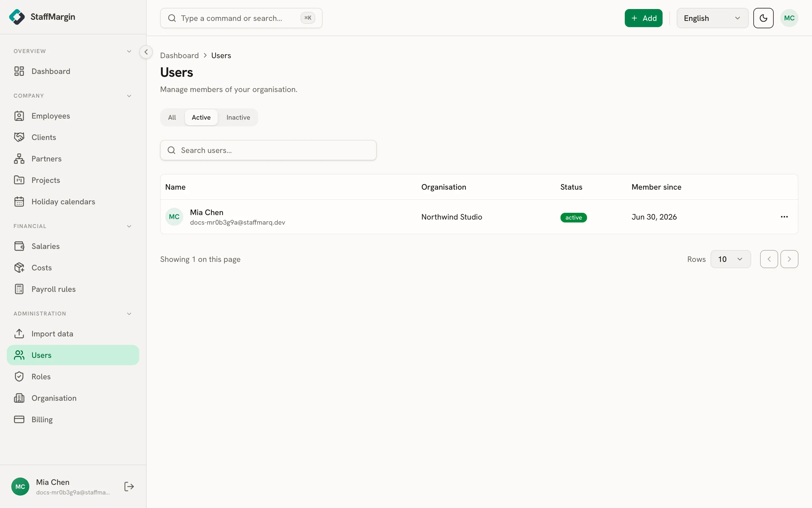Click the Mia Chen name in table
Viewport: 812px width, 508px height.
pos(207,212)
